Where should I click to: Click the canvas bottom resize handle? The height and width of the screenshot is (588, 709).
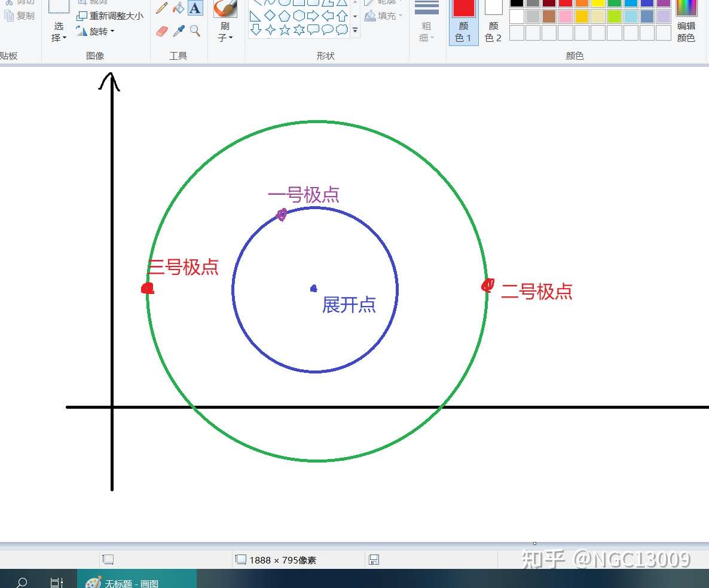tap(534, 544)
